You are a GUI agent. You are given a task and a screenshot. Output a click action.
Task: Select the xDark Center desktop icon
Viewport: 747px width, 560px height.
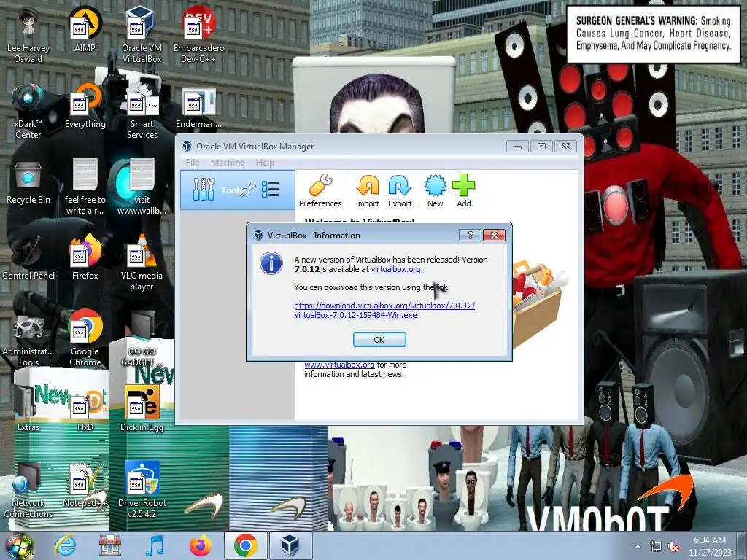click(28, 112)
